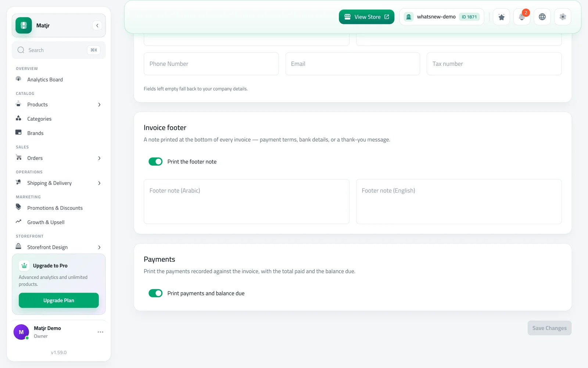
Task: Expand the Orders submenu chevron
Action: coord(99,158)
